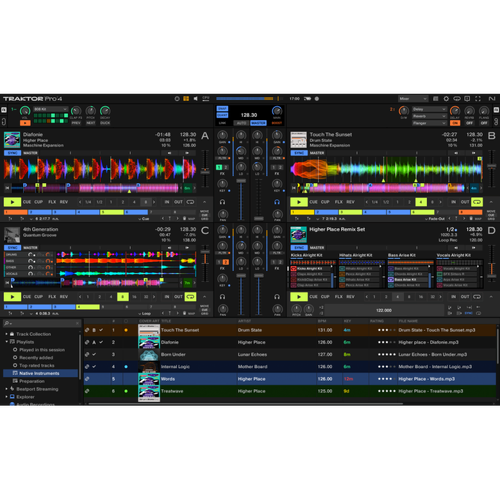Viewport: 500px width, 500px height.
Task: Select Native Instruments playlist
Action: click(x=40, y=373)
